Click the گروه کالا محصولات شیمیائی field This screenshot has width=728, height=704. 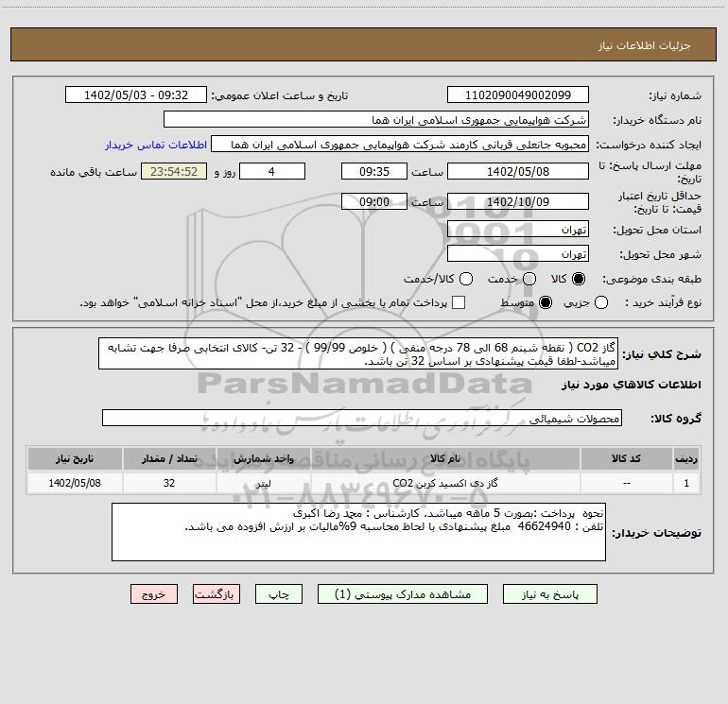click(x=362, y=418)
